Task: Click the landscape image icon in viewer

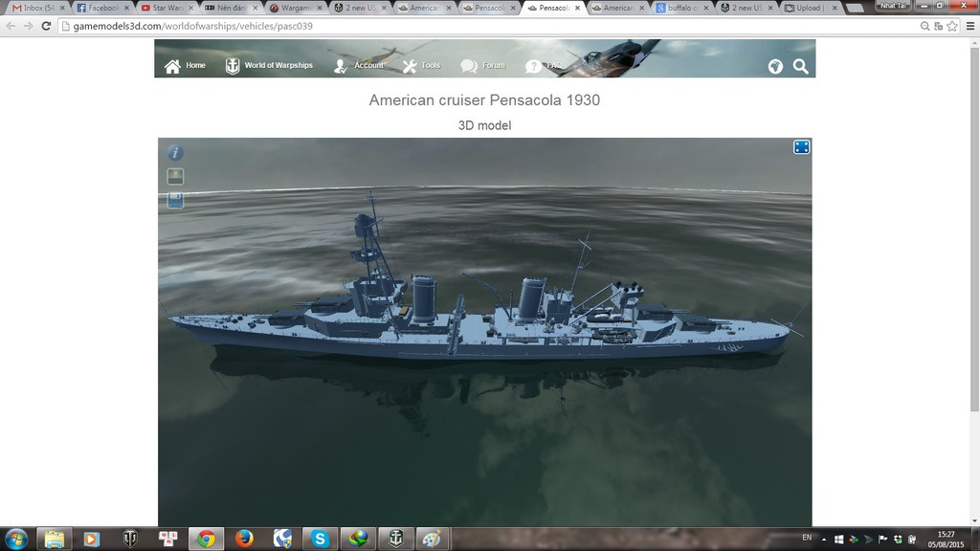Action: (x=176, y=176)
